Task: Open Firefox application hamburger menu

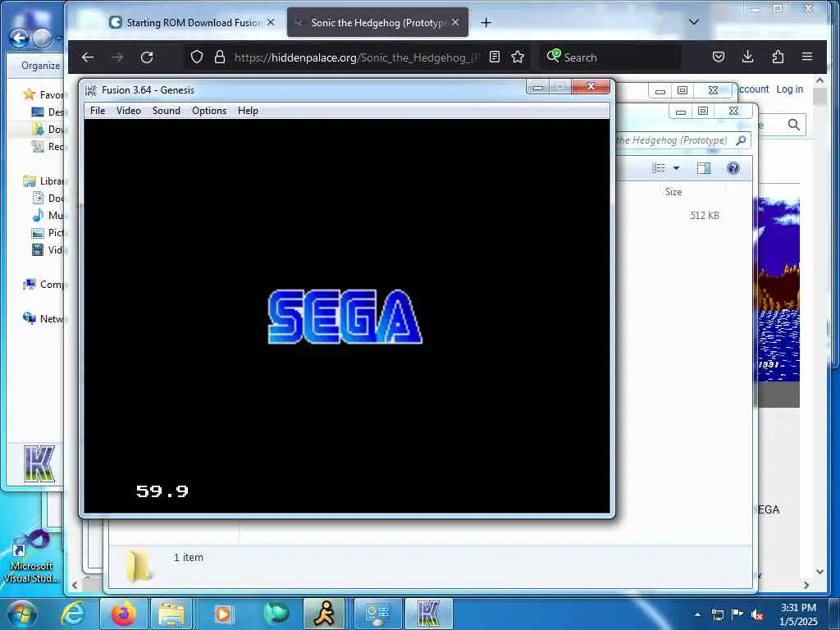Action: (x=807, y=57)
